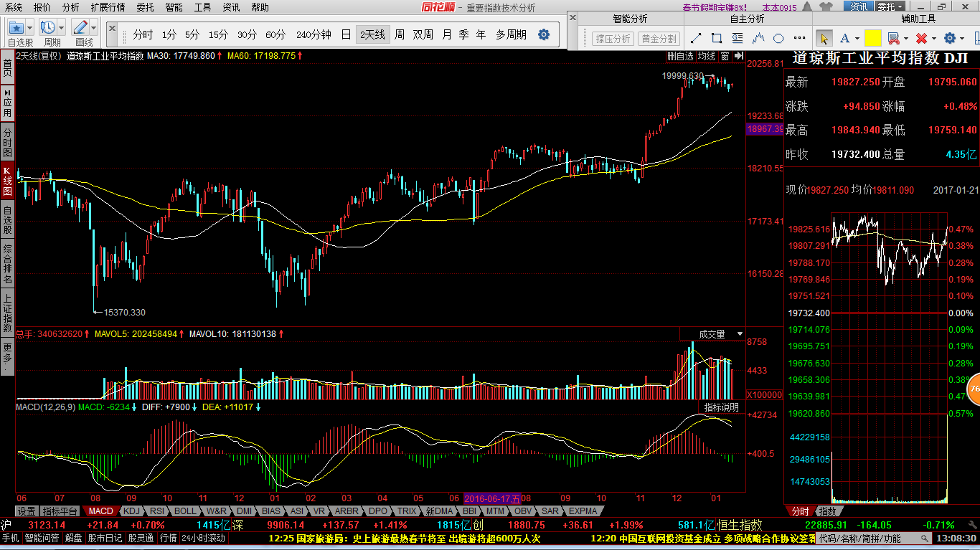Select the 画线 pencil drawing icon
Image resolution: width=980 pixels, height=550 pixels.
(80, 28)
